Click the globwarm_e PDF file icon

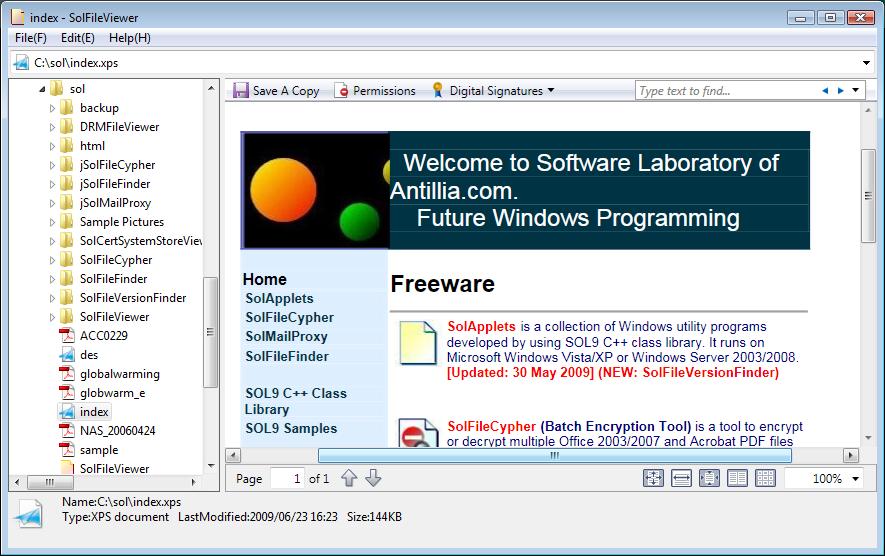pyautogui.click(x=67, y=392)
